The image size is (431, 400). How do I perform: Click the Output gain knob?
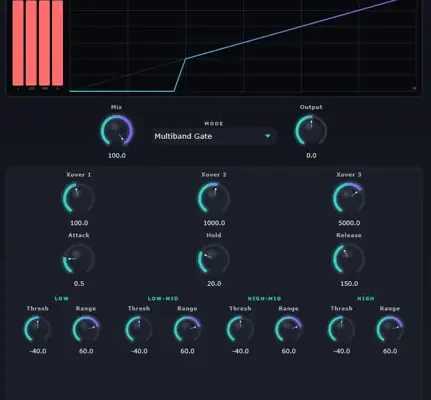(311, 130)
